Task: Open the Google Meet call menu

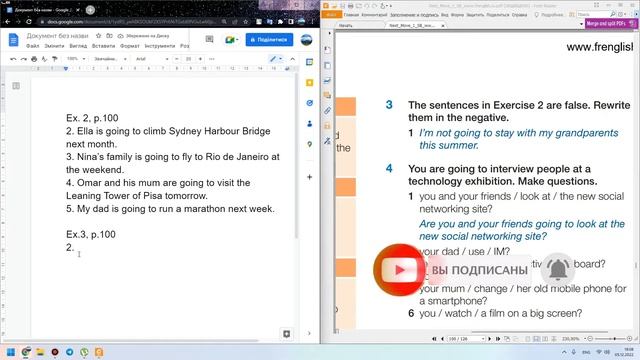Action: click(231, 40)
